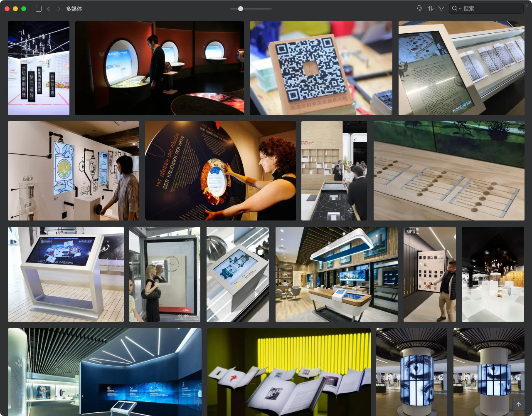The width and height of the screenshot is (532, 416).
Task: Click the scroll-to-top arrow button
Action: point(518,404)
